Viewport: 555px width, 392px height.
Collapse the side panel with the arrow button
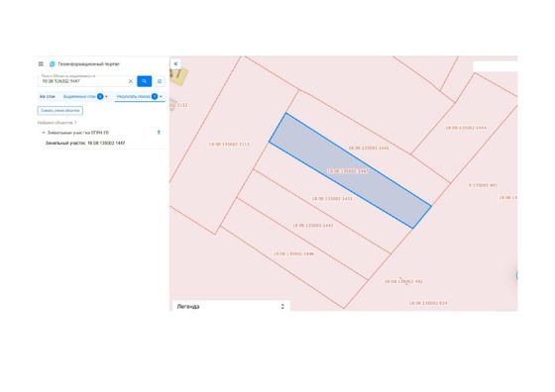click(175, 64)
